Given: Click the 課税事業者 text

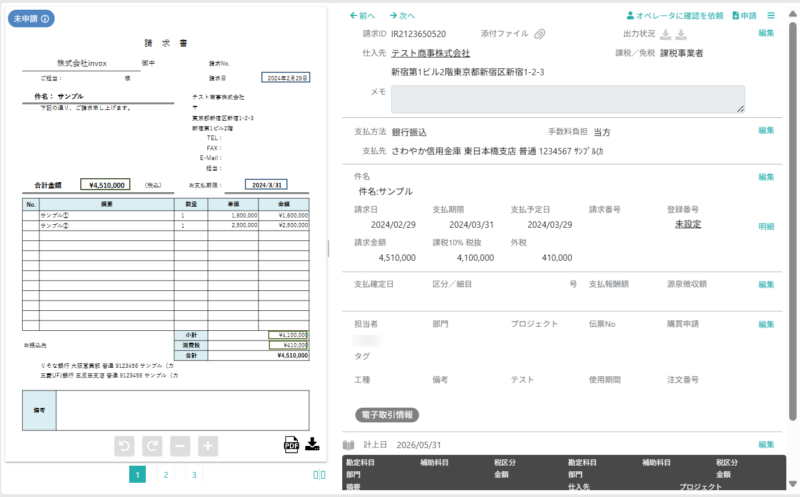Looking at the screenshot, I should (x=682, y=53).
